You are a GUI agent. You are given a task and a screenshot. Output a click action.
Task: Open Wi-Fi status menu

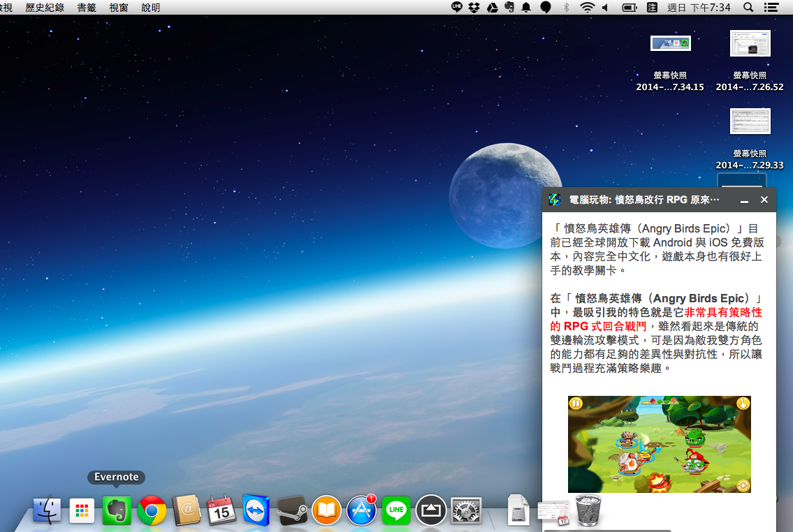[587, 7]
